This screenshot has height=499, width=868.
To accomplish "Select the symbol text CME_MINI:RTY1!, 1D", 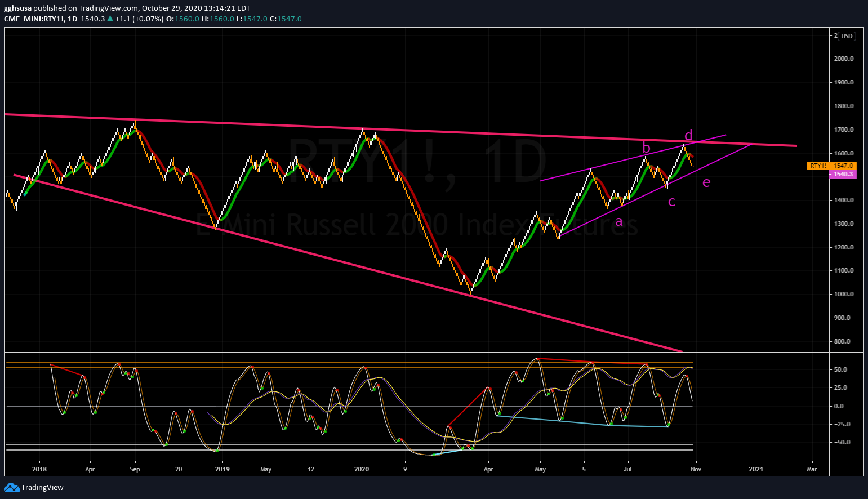I will (x=41, y=19).
